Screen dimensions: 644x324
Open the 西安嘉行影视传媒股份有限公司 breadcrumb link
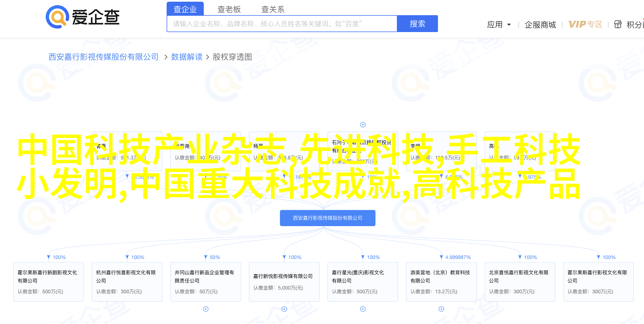click(x=104, y=57)
